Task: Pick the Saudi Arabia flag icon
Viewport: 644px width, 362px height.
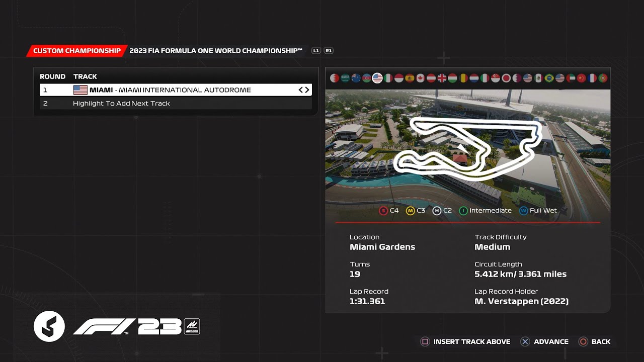Action: (345, 78)
